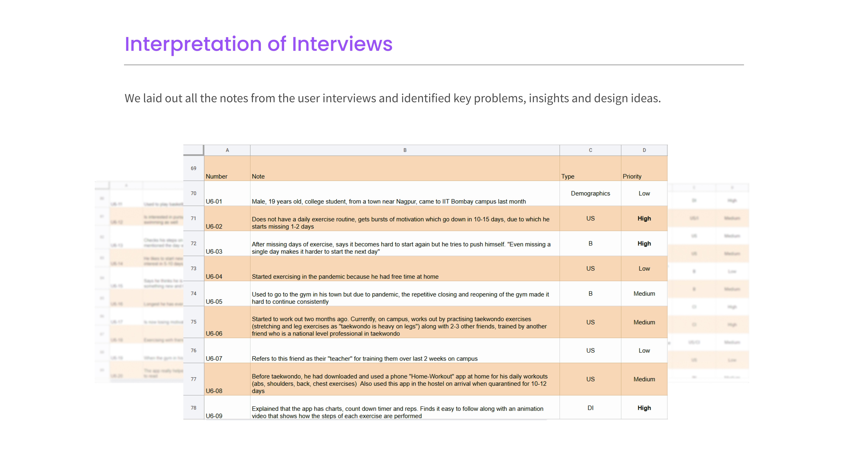Select cell U6-07

tap(227, 350)
